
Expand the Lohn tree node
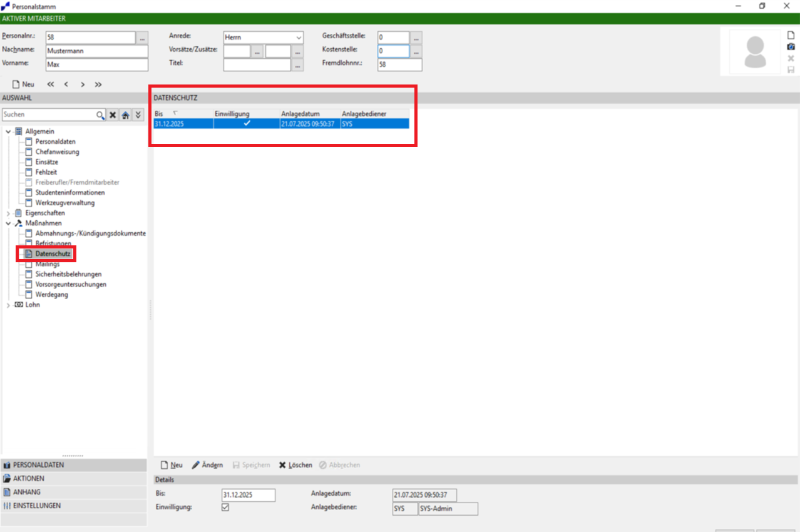[x=8, y=305]
